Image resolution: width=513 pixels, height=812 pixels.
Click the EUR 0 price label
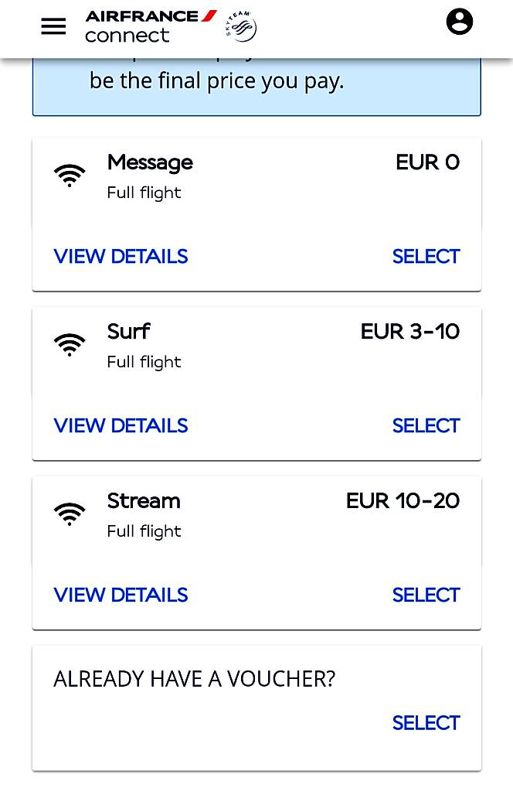pos(427,162)
